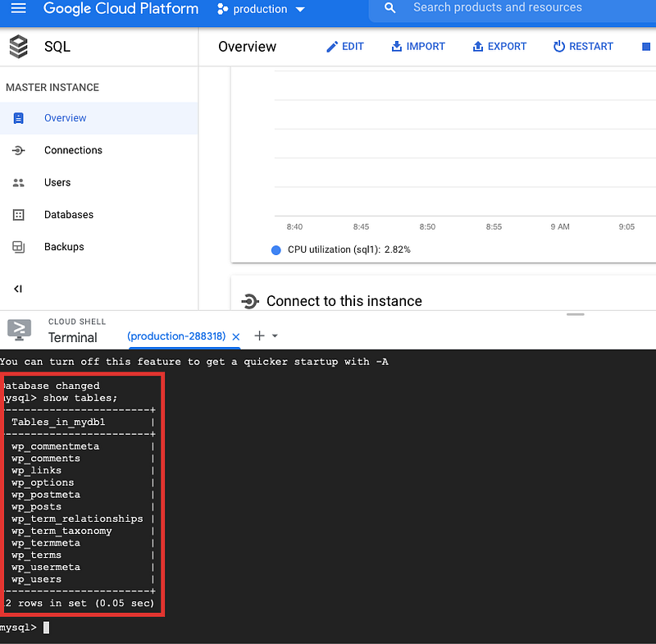Grab the Cloud Shell panel resize handle

coord(576,314)
